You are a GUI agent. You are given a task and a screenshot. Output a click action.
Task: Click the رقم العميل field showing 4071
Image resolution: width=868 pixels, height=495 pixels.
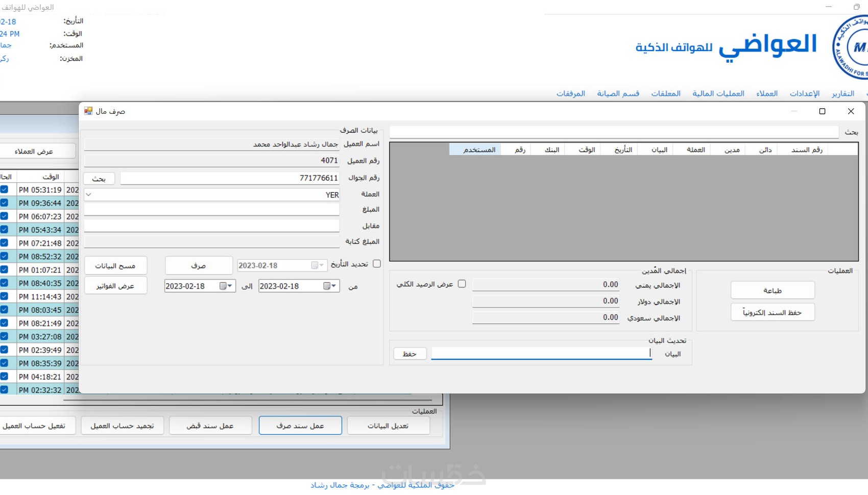click(211, 161)
